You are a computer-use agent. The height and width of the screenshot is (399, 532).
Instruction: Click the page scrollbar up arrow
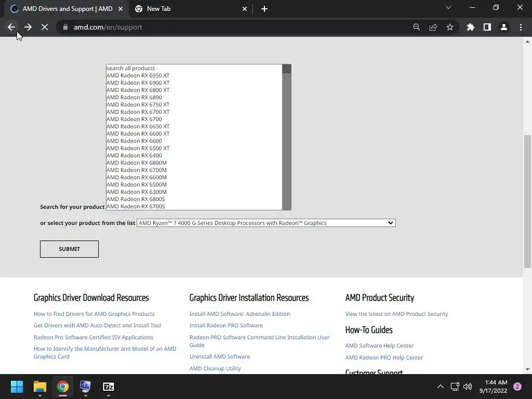tap(527, 42)
